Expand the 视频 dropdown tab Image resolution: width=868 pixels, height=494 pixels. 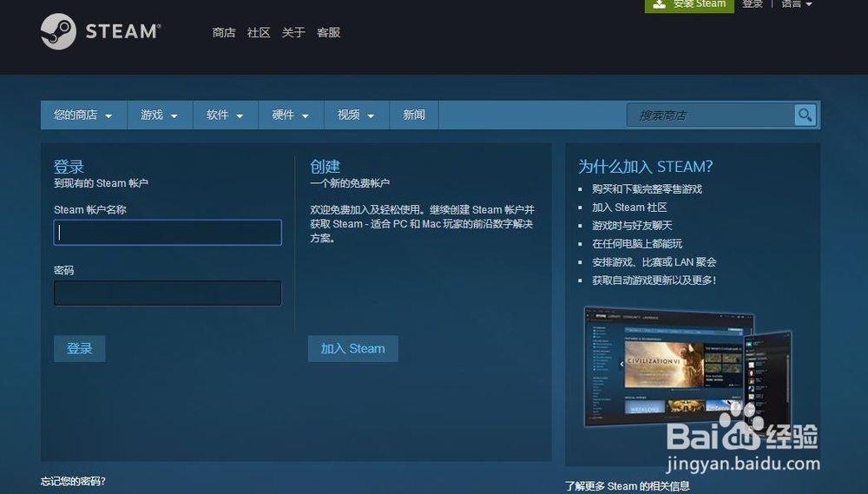tap(357, 115)
